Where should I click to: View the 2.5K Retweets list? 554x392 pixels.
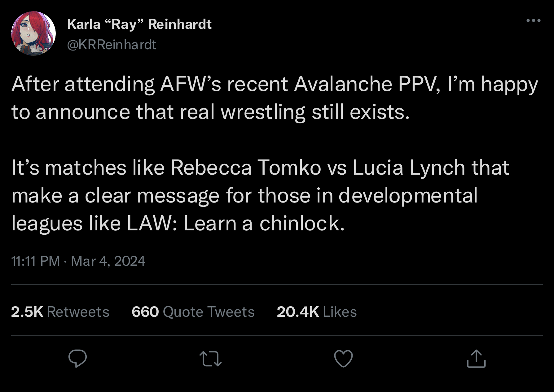60,311
